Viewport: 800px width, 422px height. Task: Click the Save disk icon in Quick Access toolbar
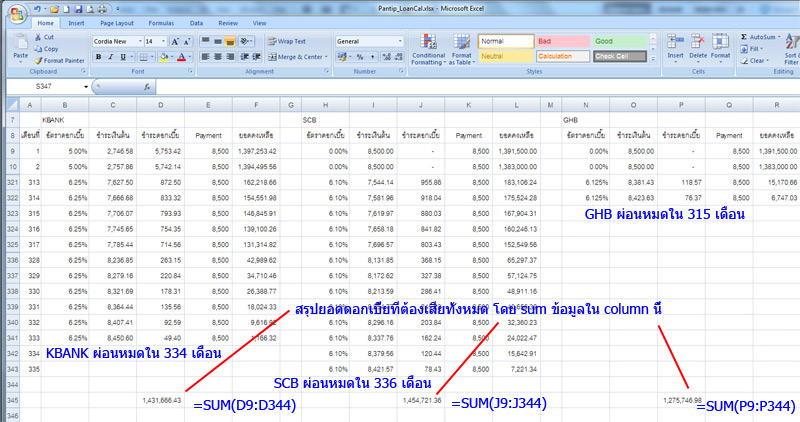tap(79, 9)
